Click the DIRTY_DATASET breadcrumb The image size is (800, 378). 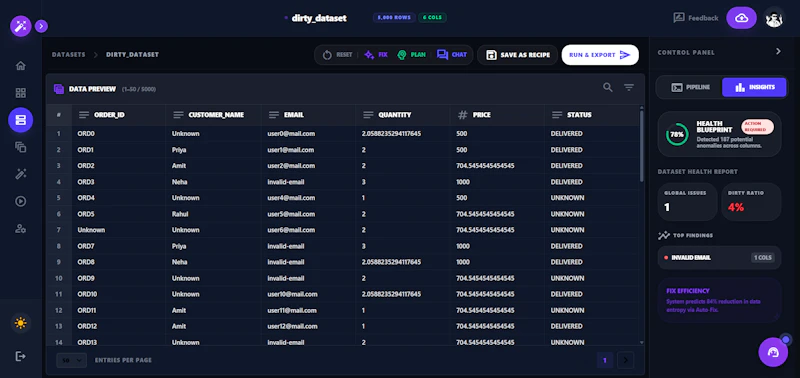(x=132, y=55)
